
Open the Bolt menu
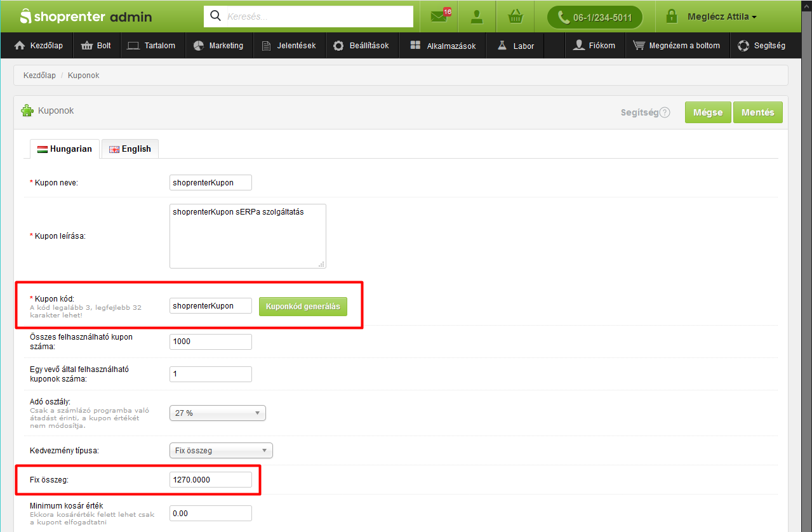tap(96, 45)
